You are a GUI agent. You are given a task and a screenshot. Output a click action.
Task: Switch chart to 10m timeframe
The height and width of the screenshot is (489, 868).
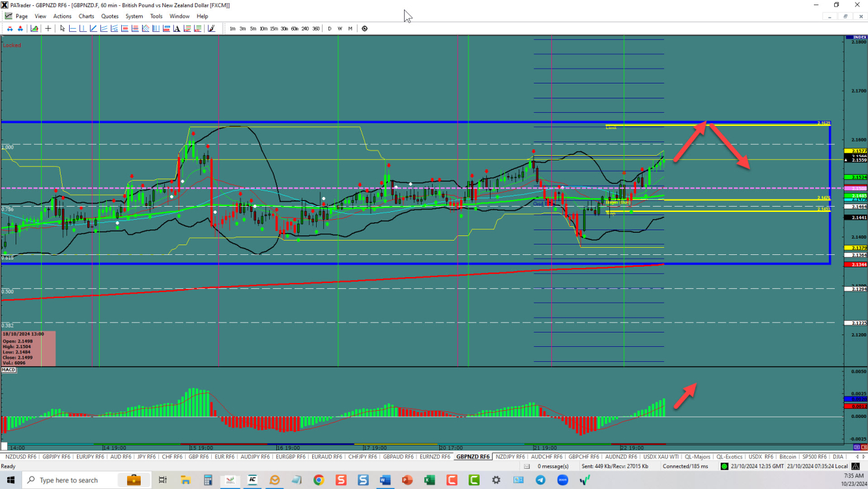[263, 29]
